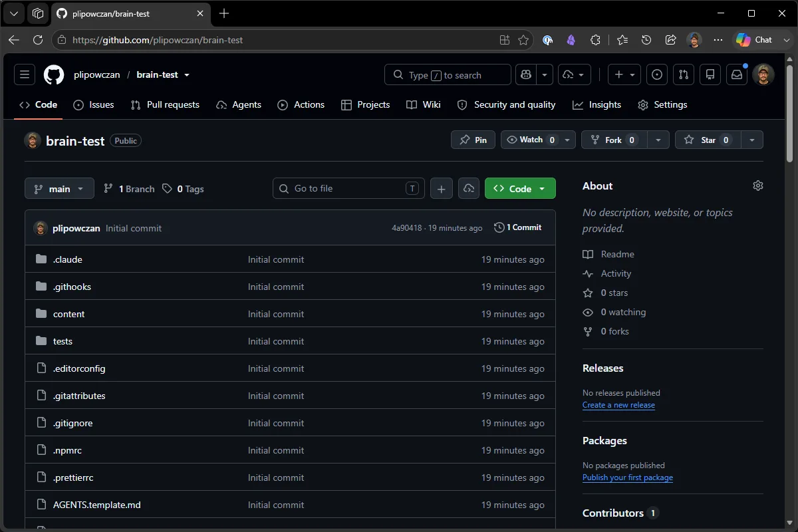Image resolution: width=798 pixels, height=532 pixels.
Task: Pin the brain-test repository
Action: click(473, 140)
